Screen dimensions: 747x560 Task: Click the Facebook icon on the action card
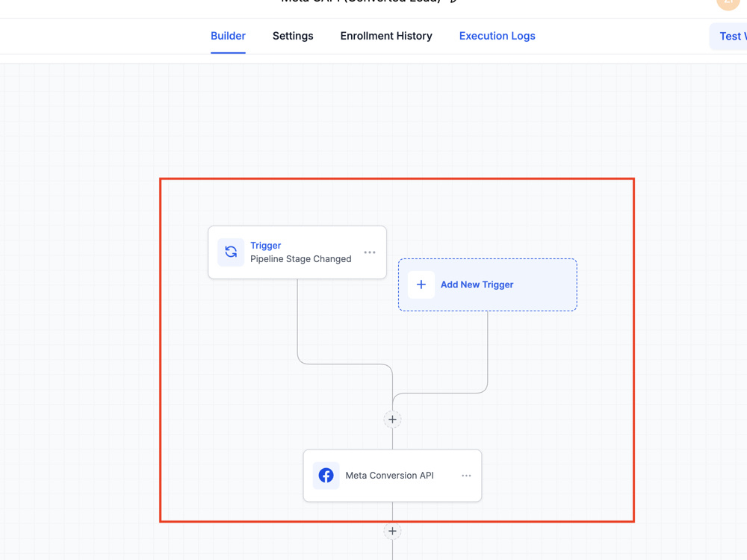point(326,475)
